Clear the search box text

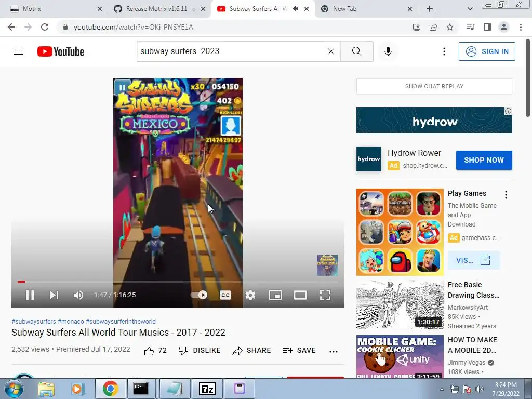point(331,51)
